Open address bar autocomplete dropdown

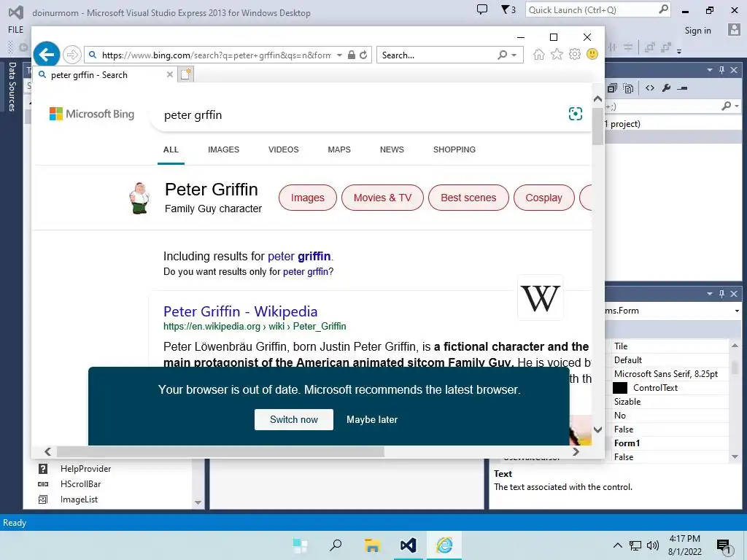point(339,55)
